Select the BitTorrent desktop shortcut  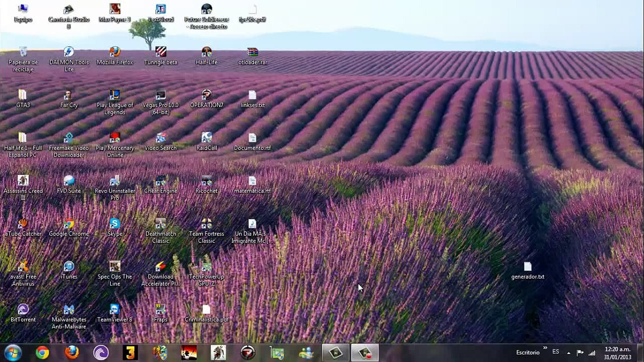(x=23, y=313)
